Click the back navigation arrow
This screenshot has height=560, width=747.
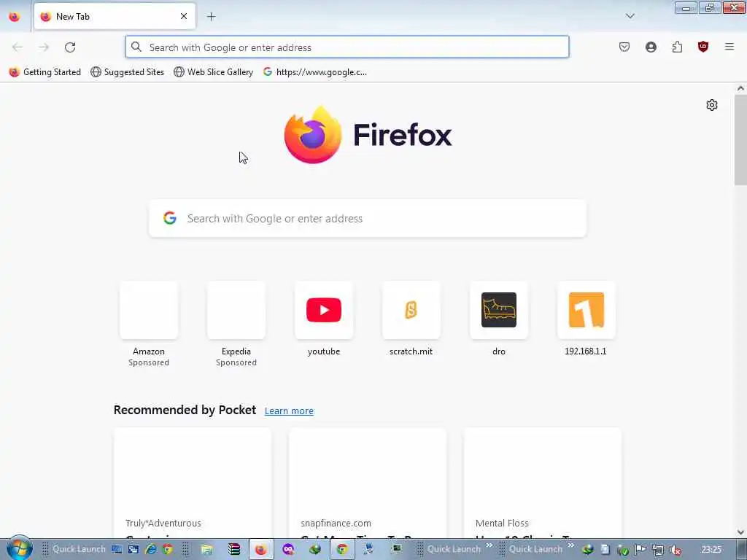[18, 47]
